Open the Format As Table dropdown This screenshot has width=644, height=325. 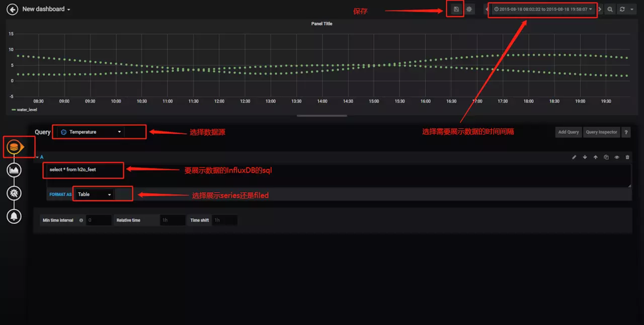point(94,194)
